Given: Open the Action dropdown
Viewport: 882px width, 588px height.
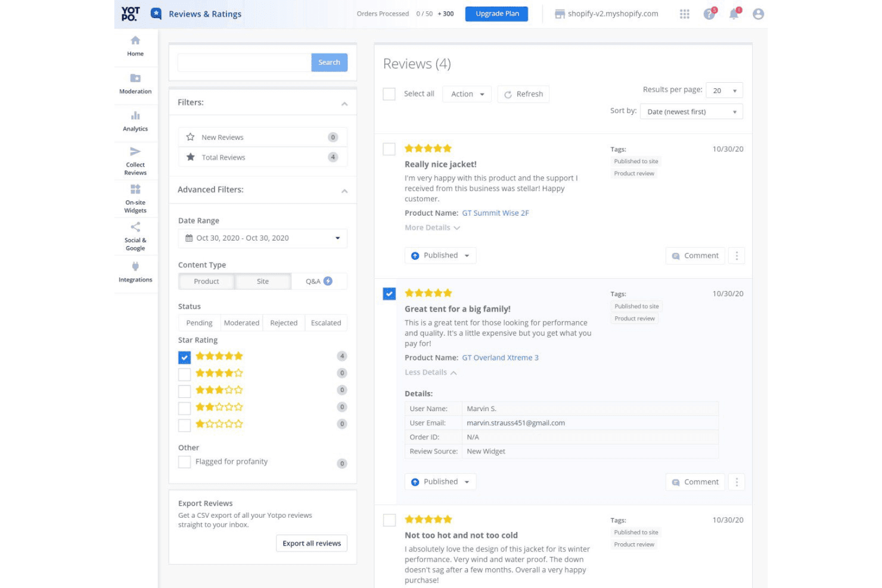Looking at the screenshot, I should click(x=467, y=94).
